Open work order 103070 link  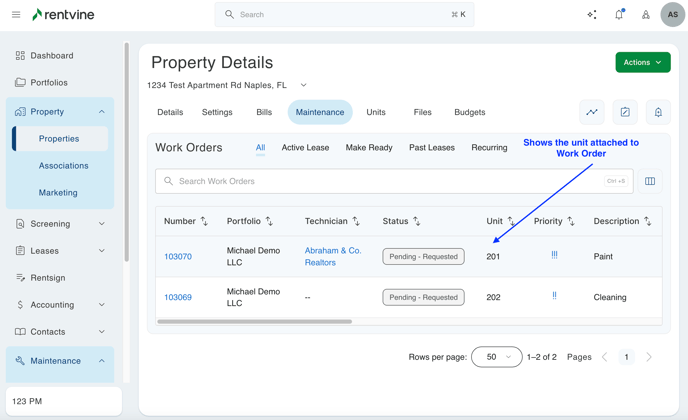(x=178, y=257)
